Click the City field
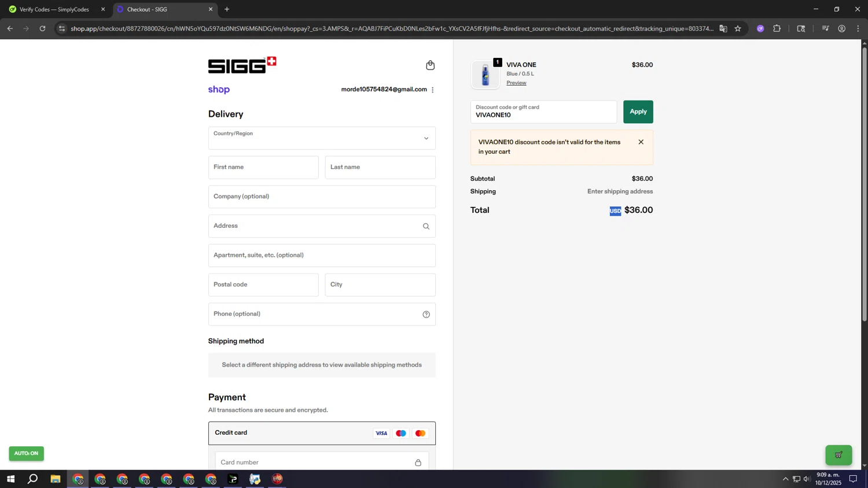 pos(380,285)
